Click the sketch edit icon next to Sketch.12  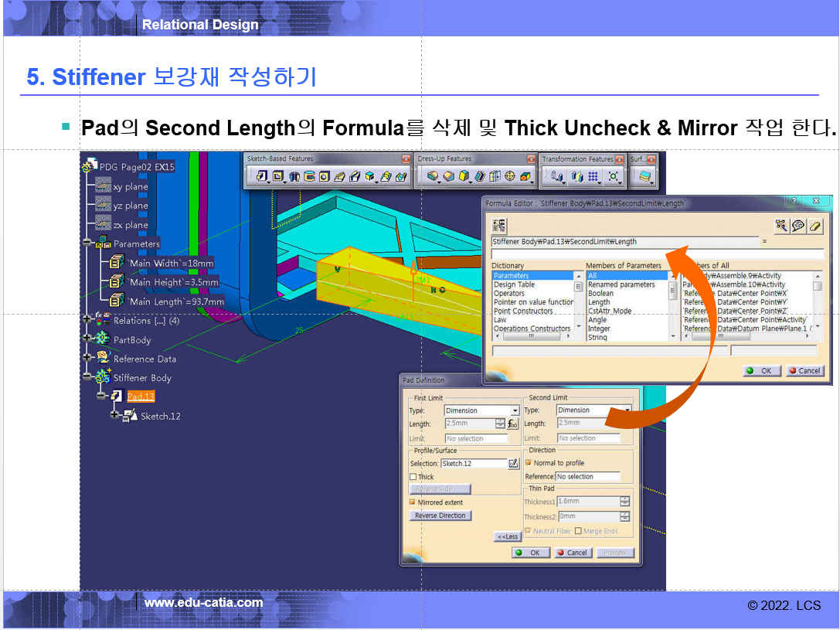pos(513,463)
